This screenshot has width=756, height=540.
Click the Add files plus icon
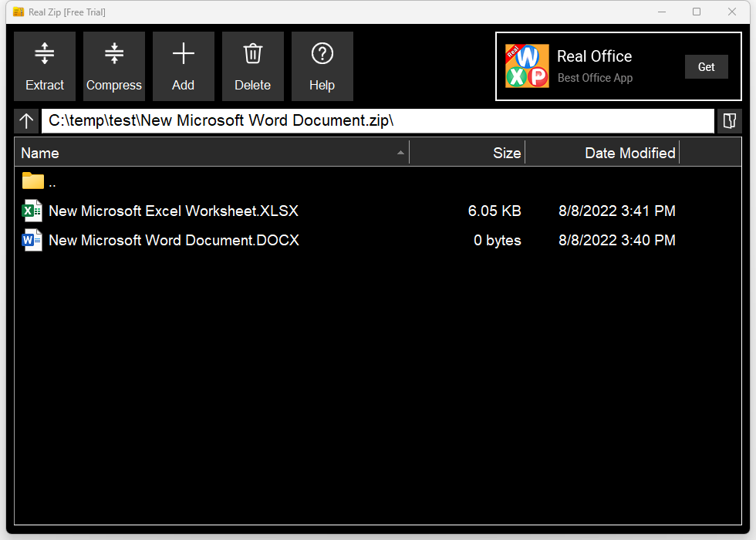tap(183, 54)
